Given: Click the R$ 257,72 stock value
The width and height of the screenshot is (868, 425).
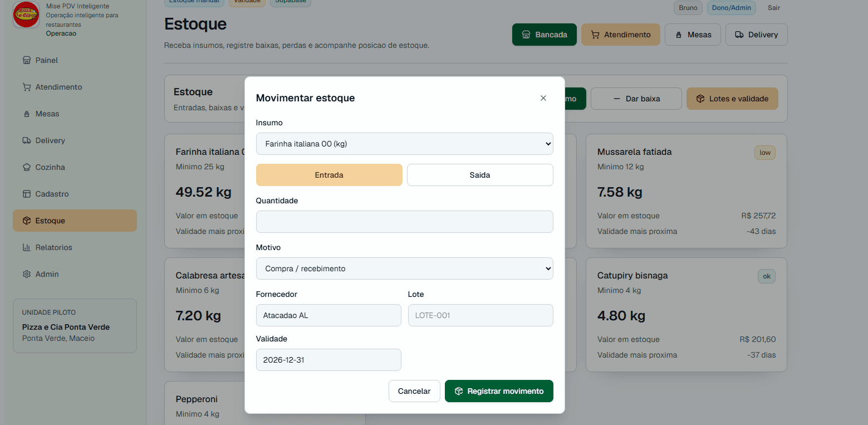Looking at the screenshot, I should pos(758,216).
